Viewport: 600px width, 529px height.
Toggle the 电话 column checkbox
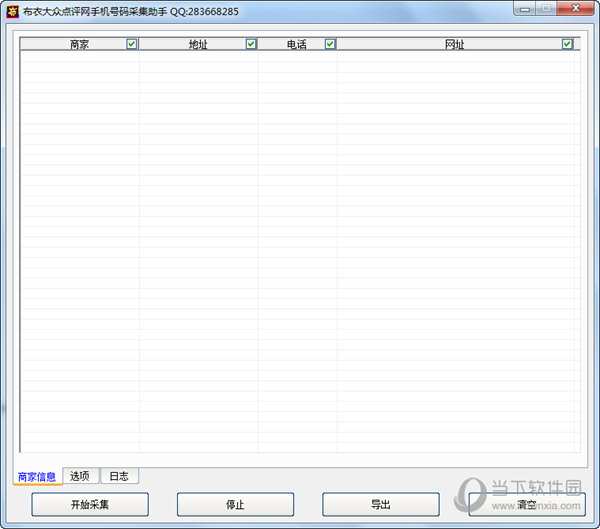330,44
